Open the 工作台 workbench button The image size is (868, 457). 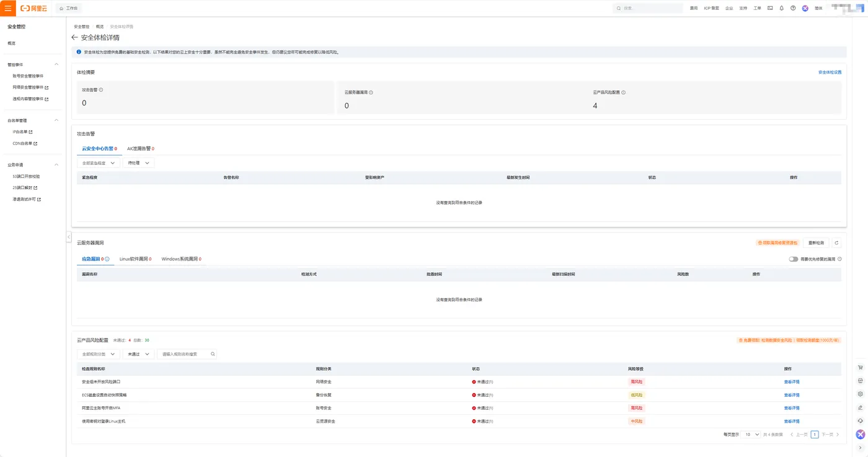[x=69, y=8]
